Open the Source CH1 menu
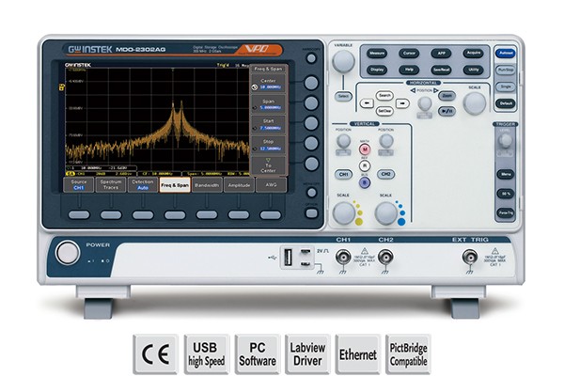 pos(80,186)
